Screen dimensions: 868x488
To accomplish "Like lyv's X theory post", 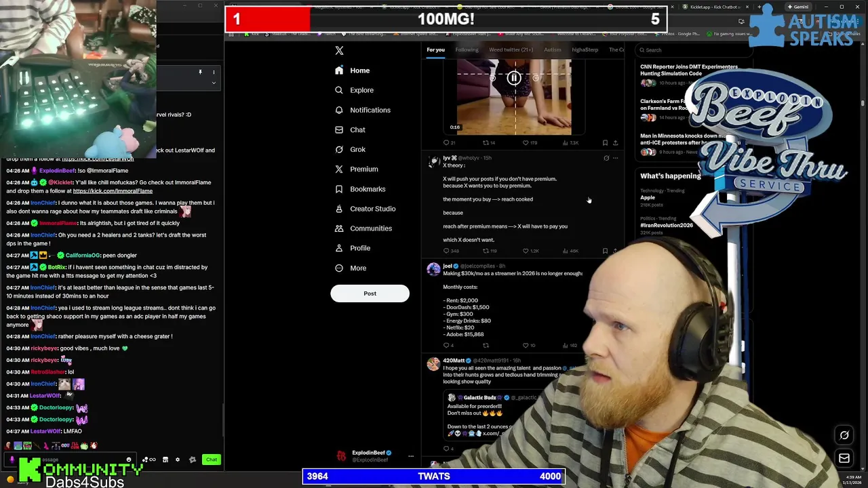I will pos(530,251).
